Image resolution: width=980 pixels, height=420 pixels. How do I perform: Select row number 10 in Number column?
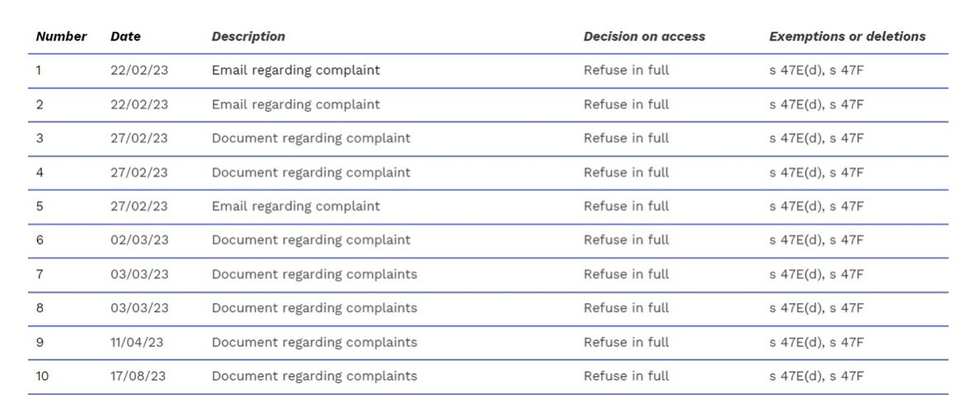(x=42, y=376)
